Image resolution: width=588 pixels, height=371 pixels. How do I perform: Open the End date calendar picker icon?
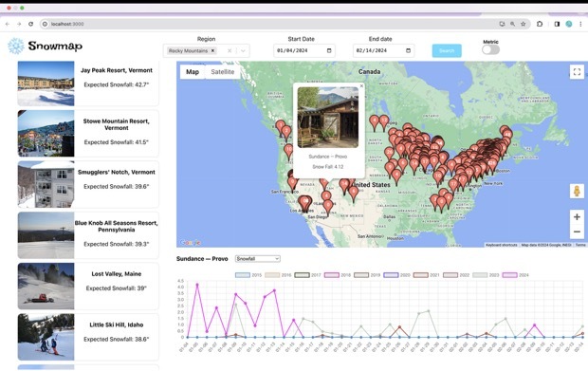click(x=409, y=50)
